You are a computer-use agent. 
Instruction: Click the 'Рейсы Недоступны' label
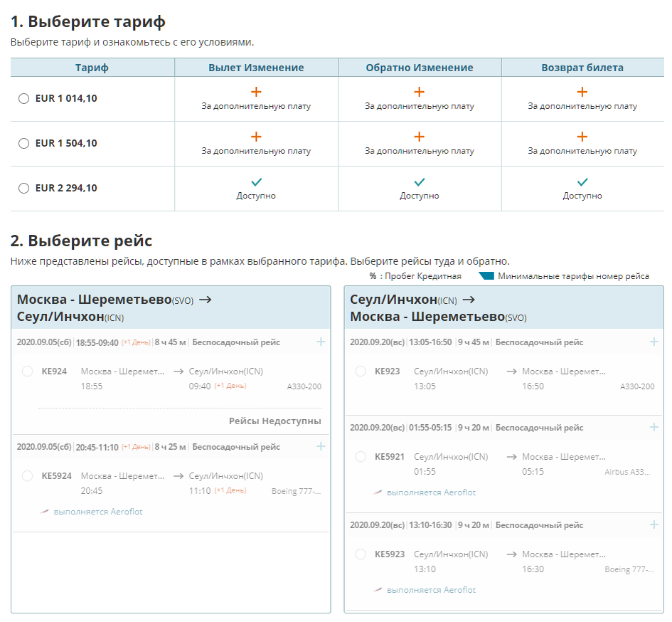point(274,421)
